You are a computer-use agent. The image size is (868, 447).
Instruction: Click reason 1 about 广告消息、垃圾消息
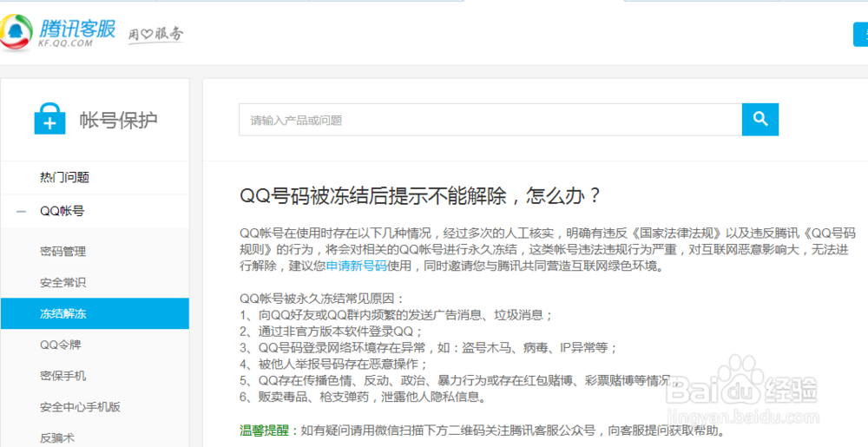pyautogui.click(x=397, y=315)
